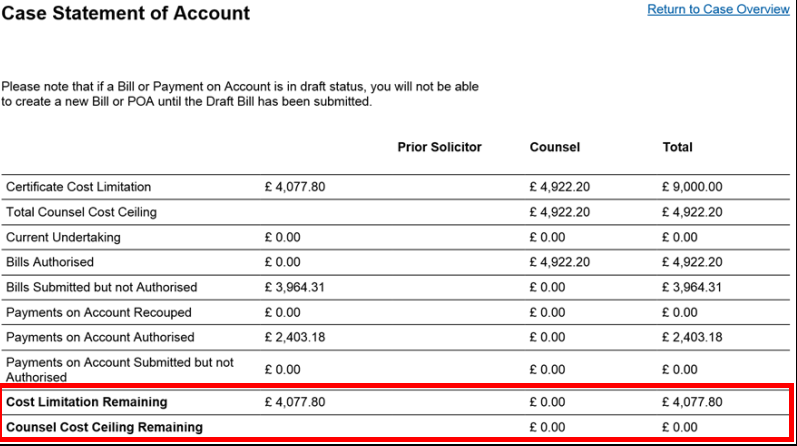The image size is (797, 446).
Task: Select Bills Submitted but not Authorised label
Action: pos(102,287)
